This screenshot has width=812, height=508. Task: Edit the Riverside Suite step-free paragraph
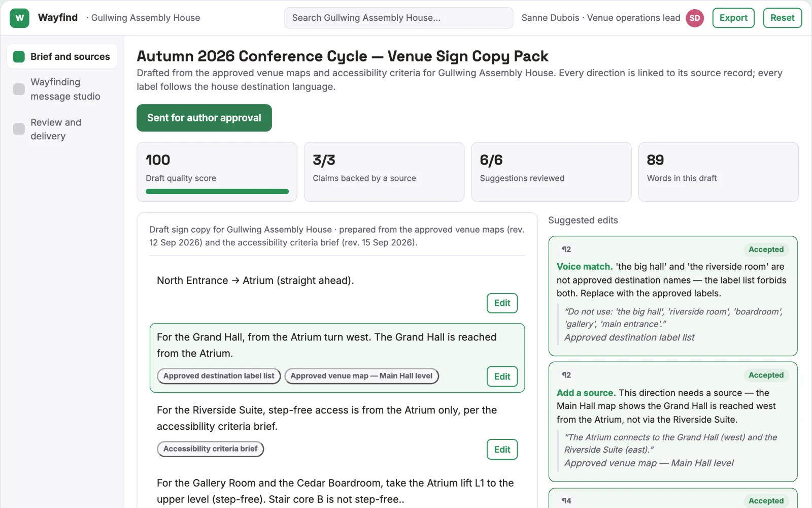click(x=502, y=450)
